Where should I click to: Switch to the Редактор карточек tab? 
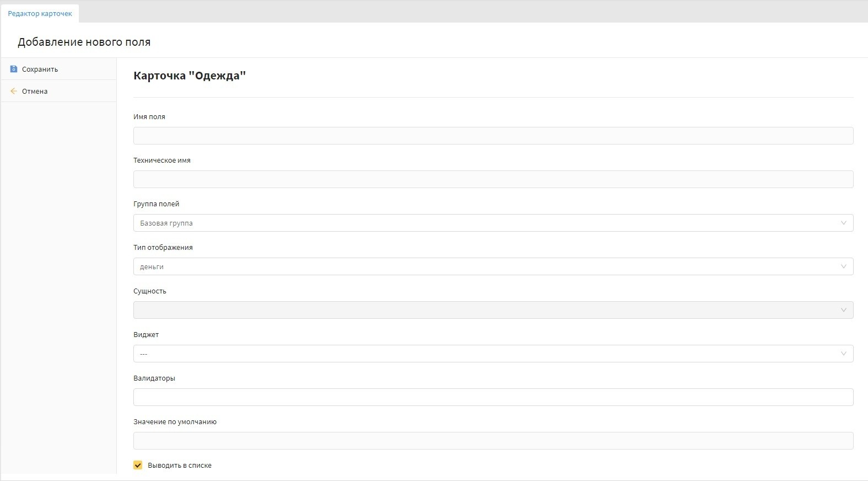[x=40, y=14]
